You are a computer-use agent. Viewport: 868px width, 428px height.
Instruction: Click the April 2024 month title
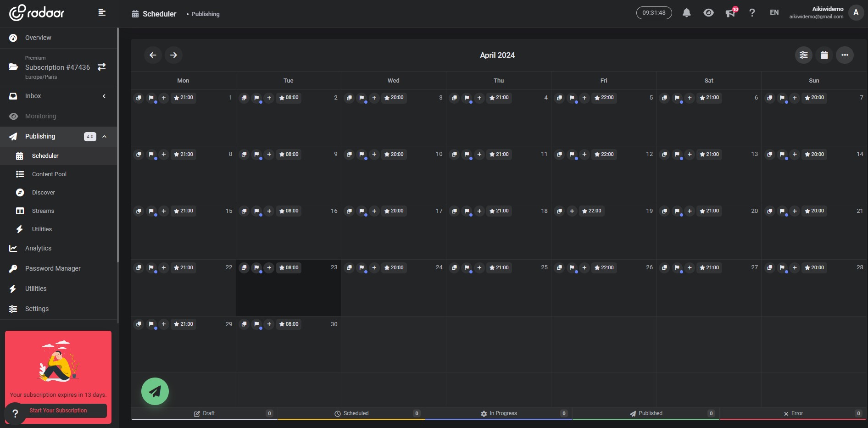(497, 55)
